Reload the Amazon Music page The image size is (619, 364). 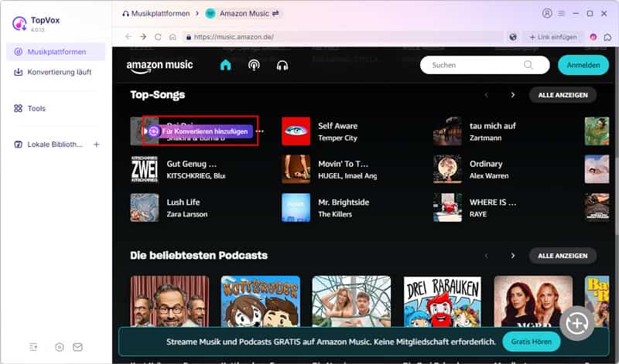(x=158, y=36)
